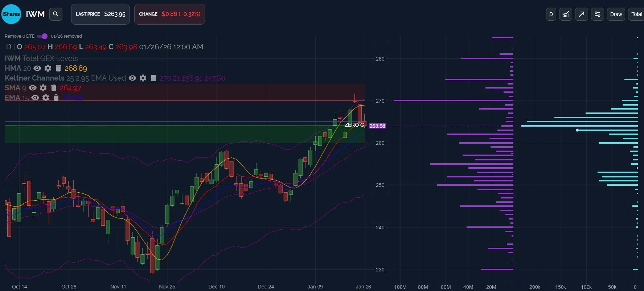644x291 pixels.
Task: Click the 50k volume axis label
Action: 612,287
